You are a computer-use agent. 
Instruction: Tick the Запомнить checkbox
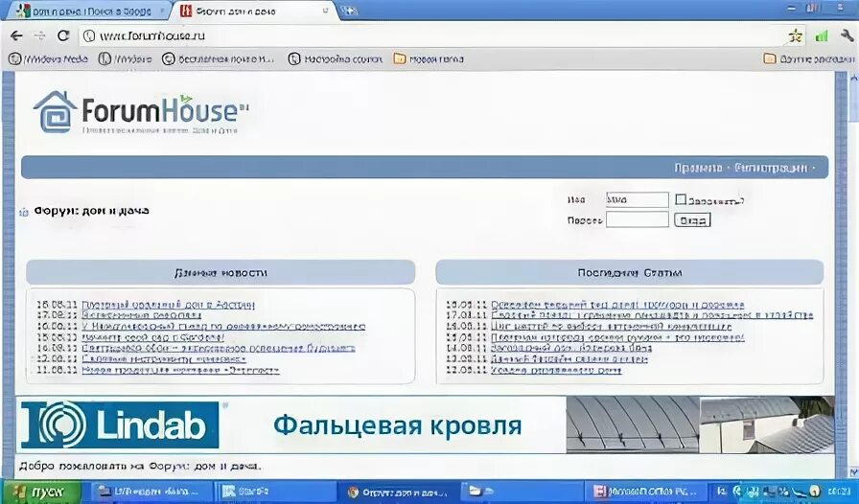(681, 199)
